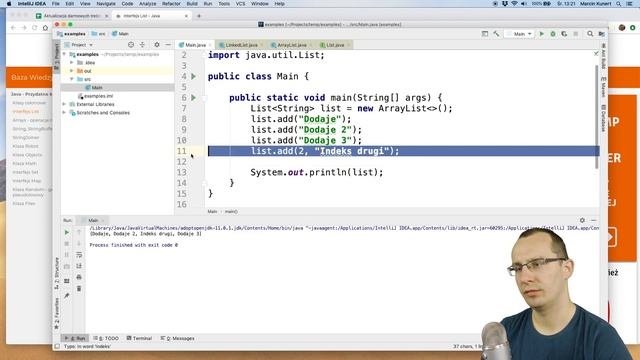Image resolution: width=640 pixels, height=360 pixels.
Task: Toggle the Run tool window button
Action: coord(75,338)
